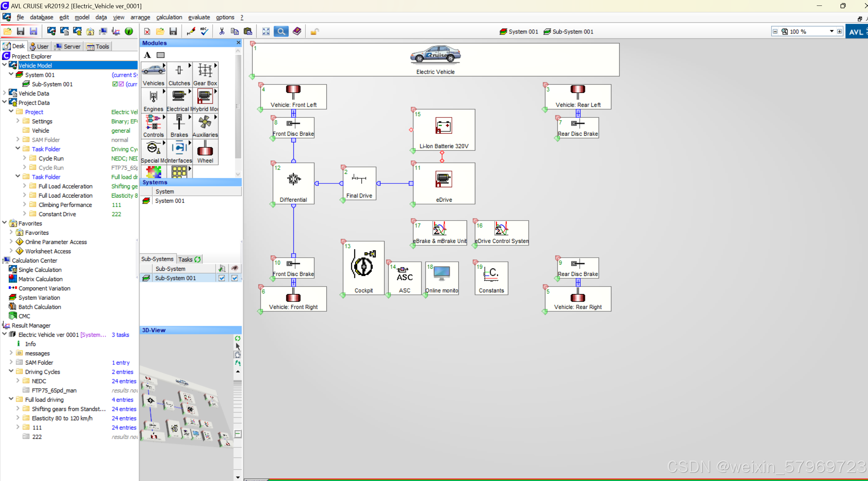This screenshot has width=868, height=481.
Task: Toggle visibility checkbox for Sub-System 001 row
Action: coord(234,278)
